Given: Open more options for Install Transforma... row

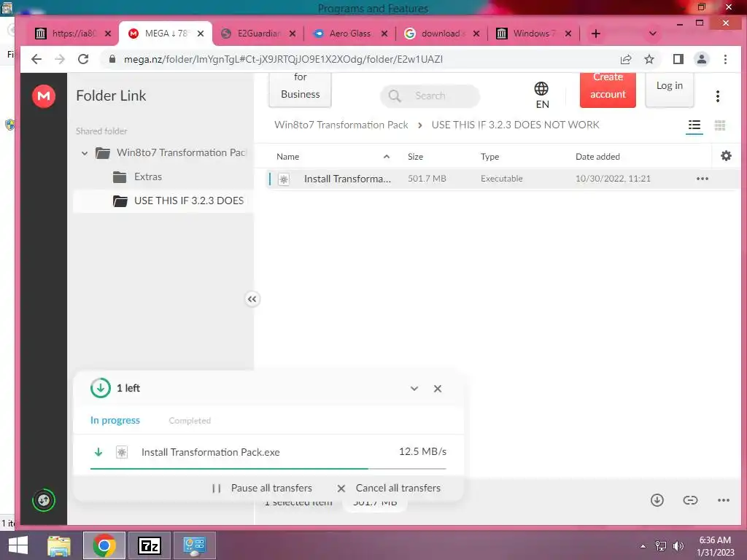Looking at the screenshot, I should [703, 179].
